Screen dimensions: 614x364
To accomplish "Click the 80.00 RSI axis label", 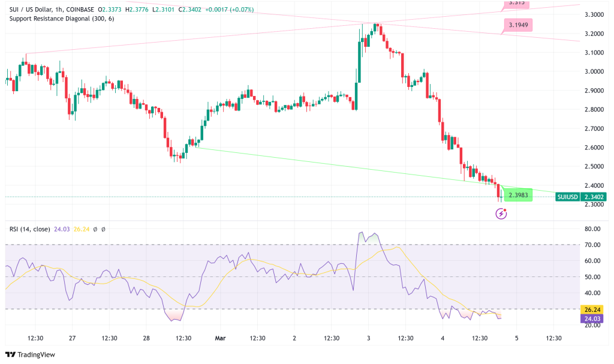I will point(592,229).
